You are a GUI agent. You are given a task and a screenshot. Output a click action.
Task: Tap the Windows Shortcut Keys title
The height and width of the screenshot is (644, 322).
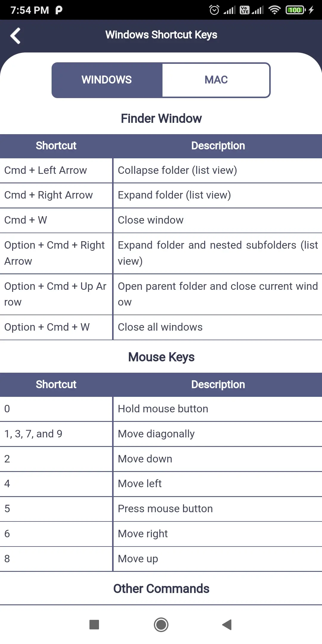pyautogui.click(x=162, y=35)
